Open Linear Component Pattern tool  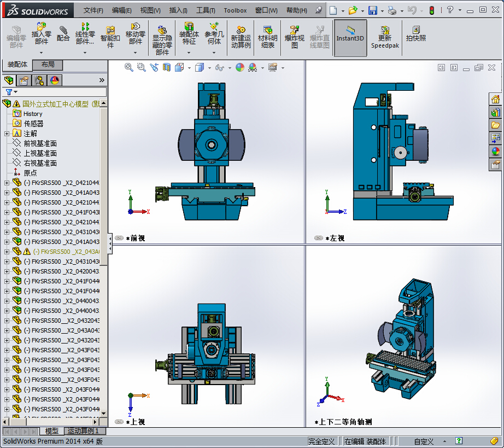click(x=85, y=34)
